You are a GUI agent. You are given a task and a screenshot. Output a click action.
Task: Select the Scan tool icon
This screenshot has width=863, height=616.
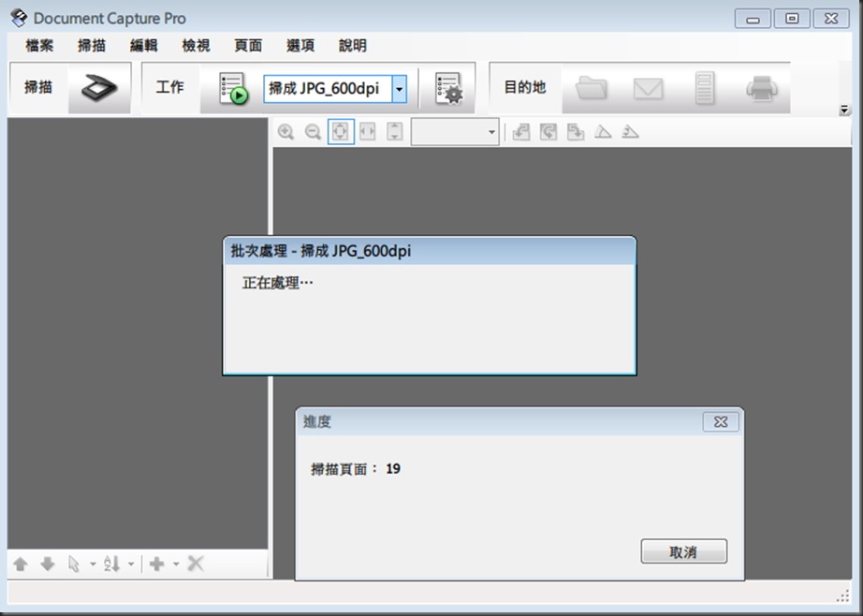tap(98, 87)
